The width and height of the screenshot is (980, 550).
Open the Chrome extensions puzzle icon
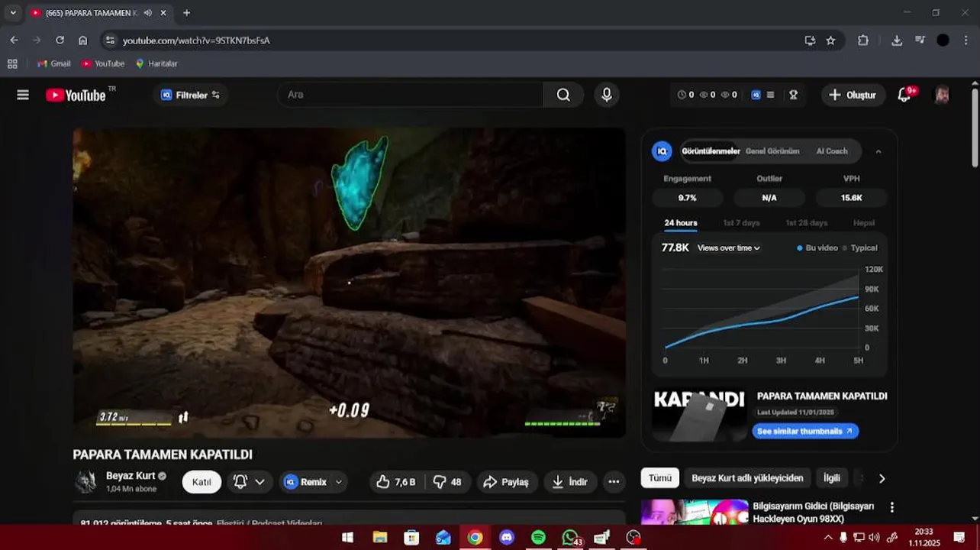(x=863, y=40)
